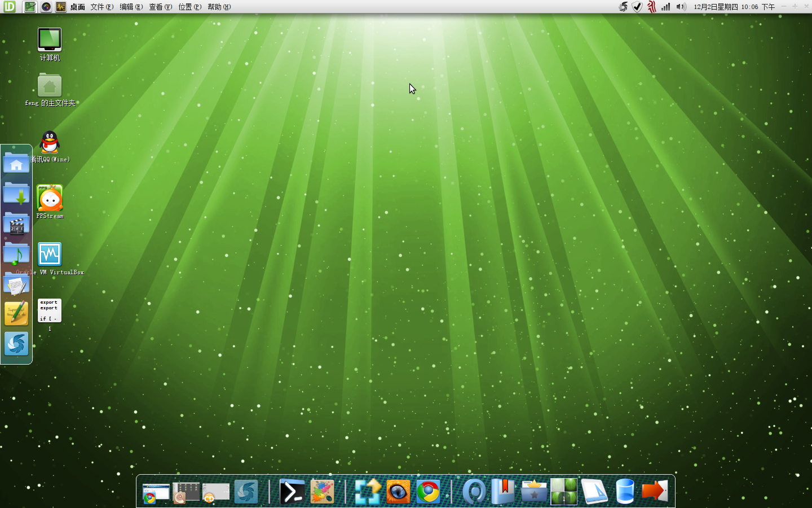
Task: Open the blue book with red bookmark icon
Action: click(504, 491)
